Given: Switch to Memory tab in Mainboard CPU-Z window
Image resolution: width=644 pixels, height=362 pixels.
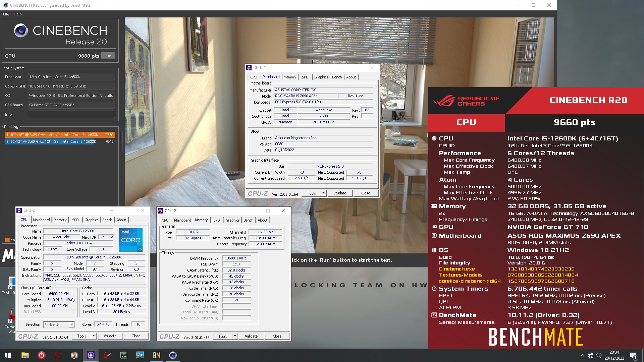Looking at the screenshot, I should 290,77.
